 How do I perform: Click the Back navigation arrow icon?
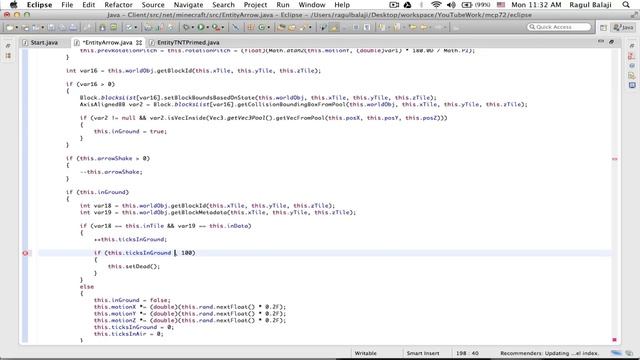(423, 27)
